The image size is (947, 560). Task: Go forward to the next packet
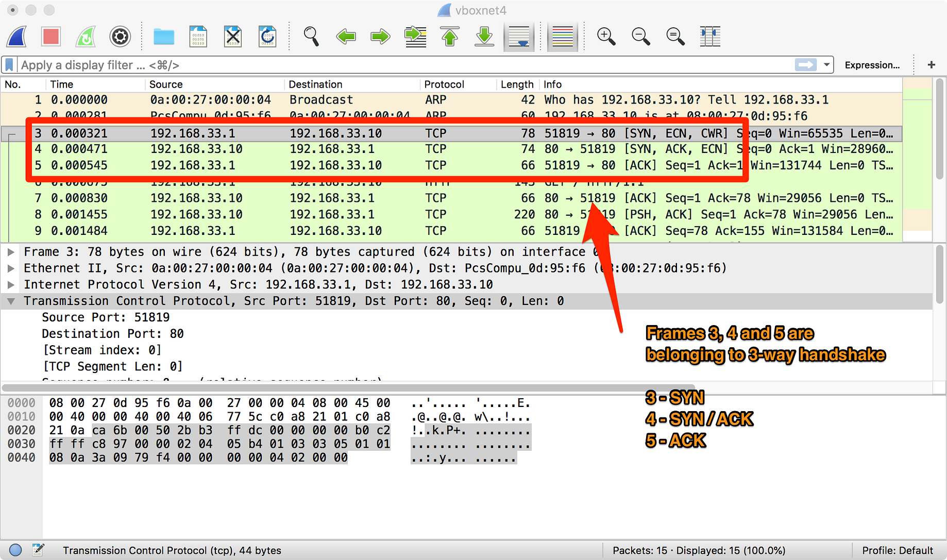click(380, 37)
